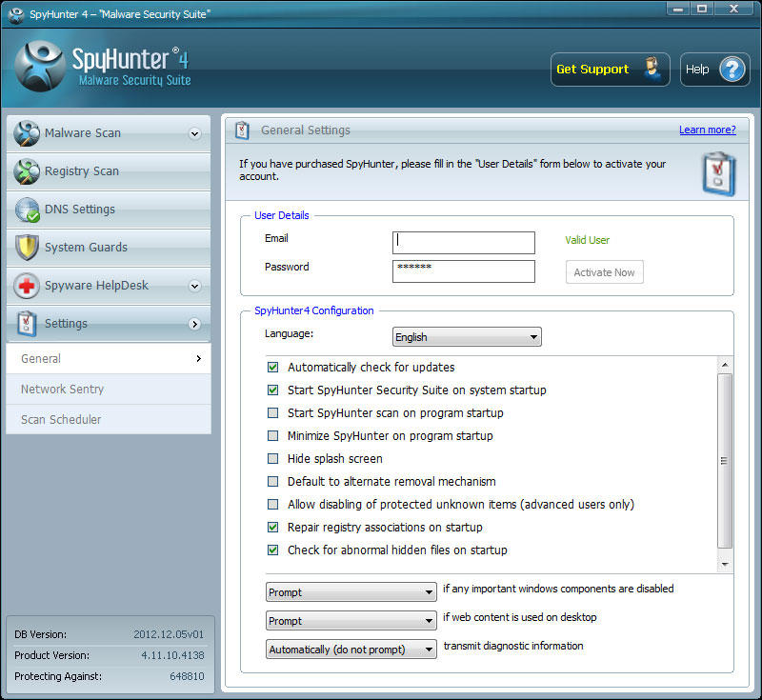Expand the Spyware HelpDesk chevron

[195, 286]
